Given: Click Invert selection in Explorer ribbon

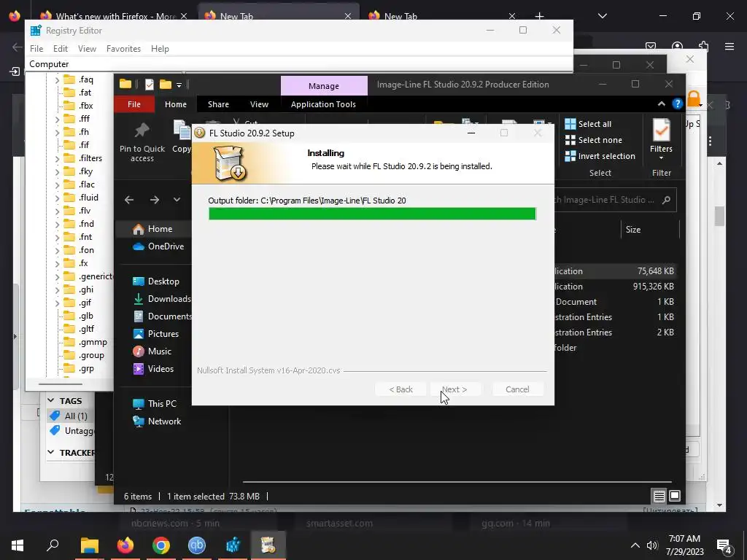Looking at the screenshot, I should (600, 156).
